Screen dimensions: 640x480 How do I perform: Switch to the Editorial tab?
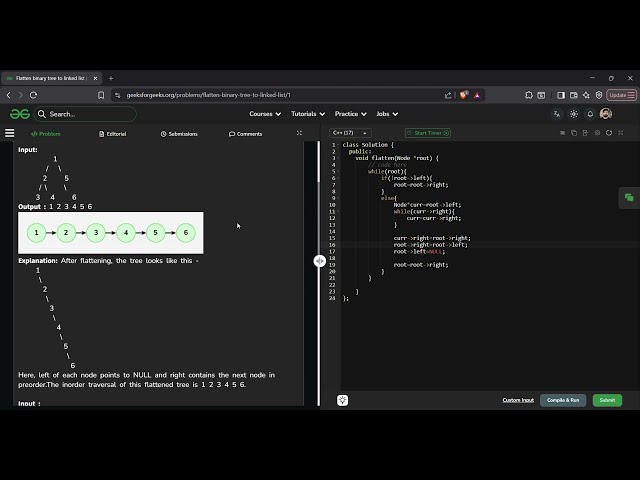pos(113,134)
